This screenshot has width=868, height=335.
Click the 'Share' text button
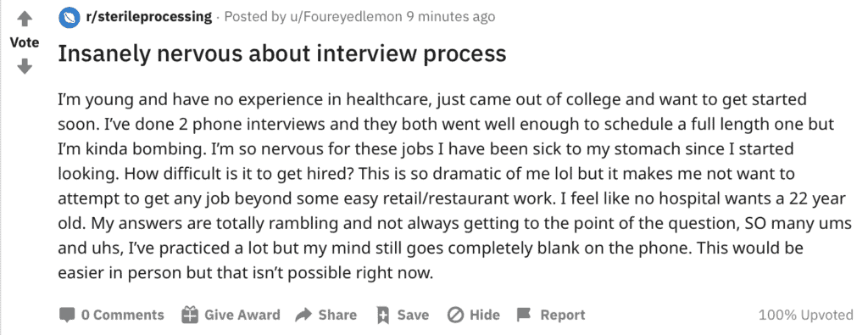337,315
